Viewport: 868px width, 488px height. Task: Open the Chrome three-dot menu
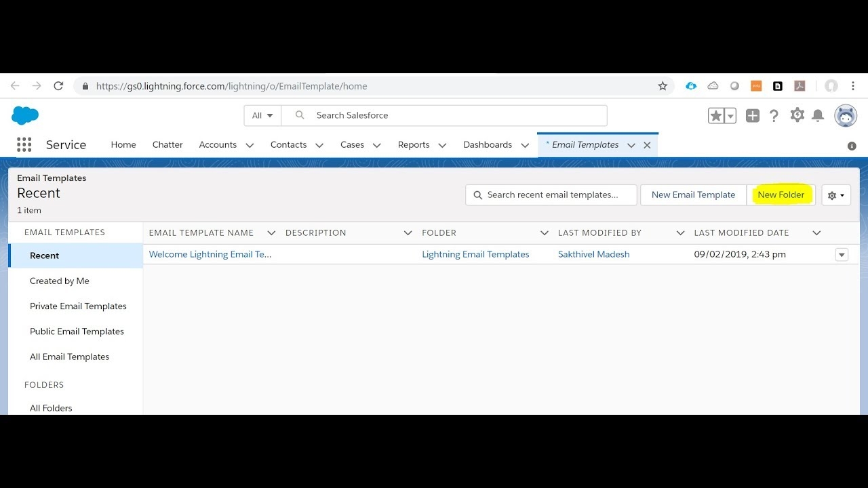tap(852, 86)
